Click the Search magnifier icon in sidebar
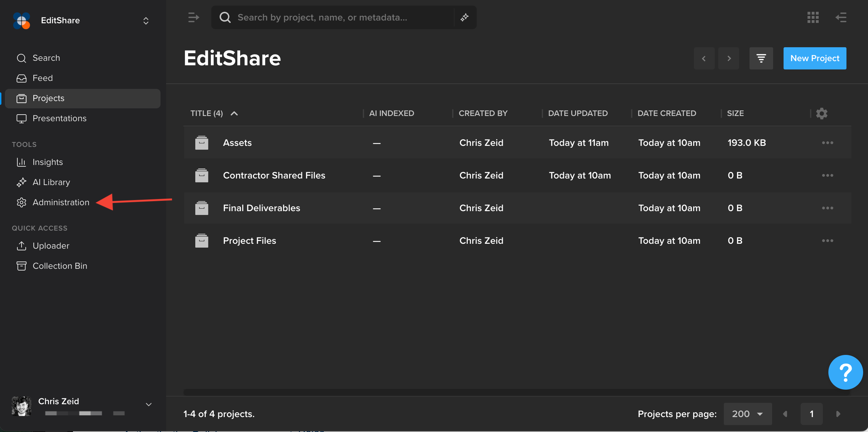The width and height of the screenshot is (868, 432). pos(22,58)
